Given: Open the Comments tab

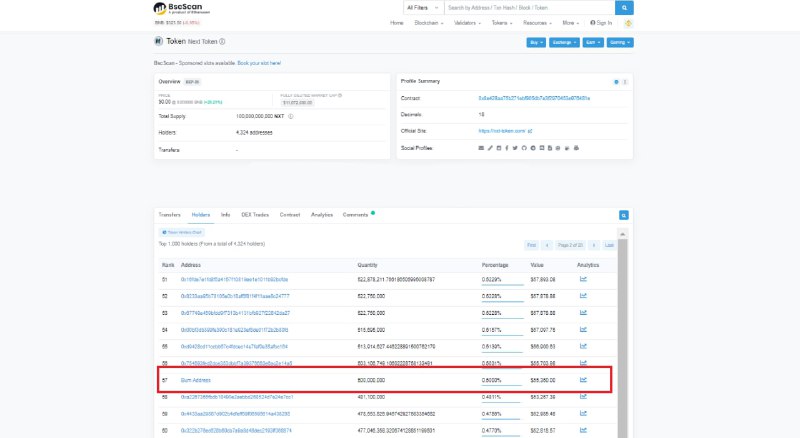Looking at the screenshot, I should (356, 215).
